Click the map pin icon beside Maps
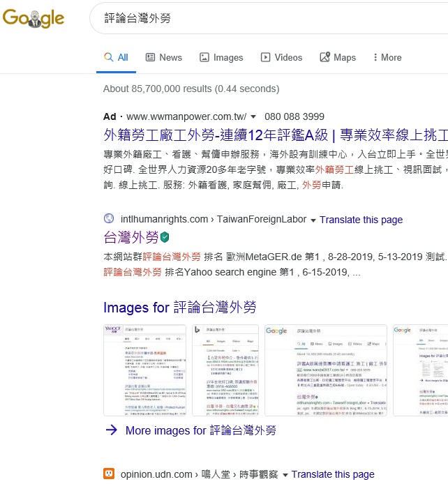 pos(324,56)
